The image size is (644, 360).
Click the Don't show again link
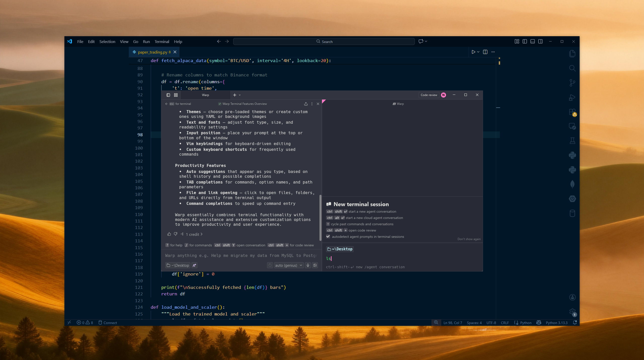468,239
